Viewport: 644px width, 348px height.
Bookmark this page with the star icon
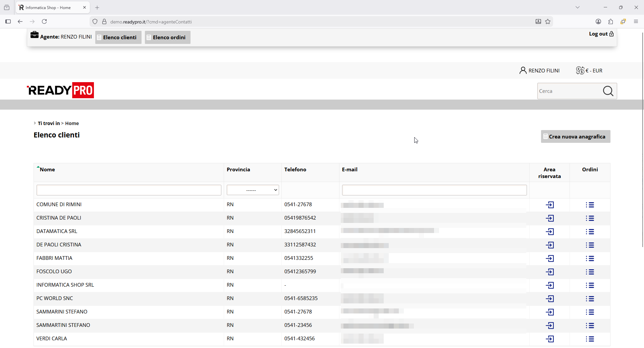click(548, 21)
